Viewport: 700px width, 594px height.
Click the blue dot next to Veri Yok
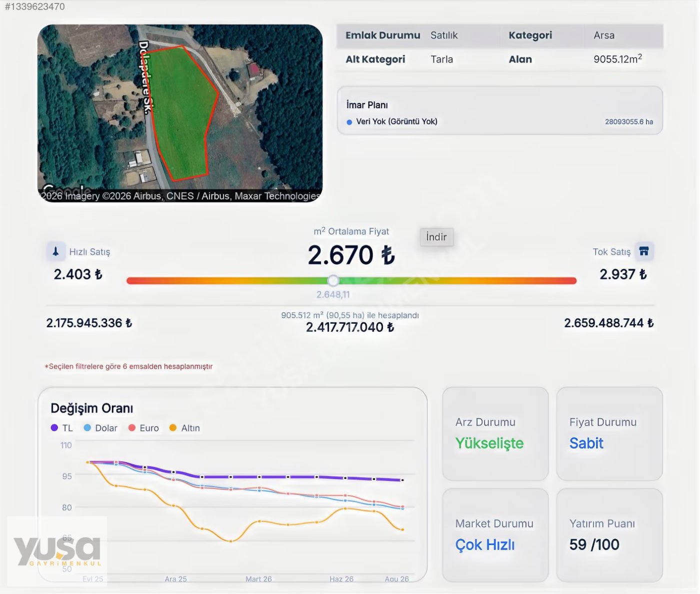pyautogui.click(x=349, y=122)
